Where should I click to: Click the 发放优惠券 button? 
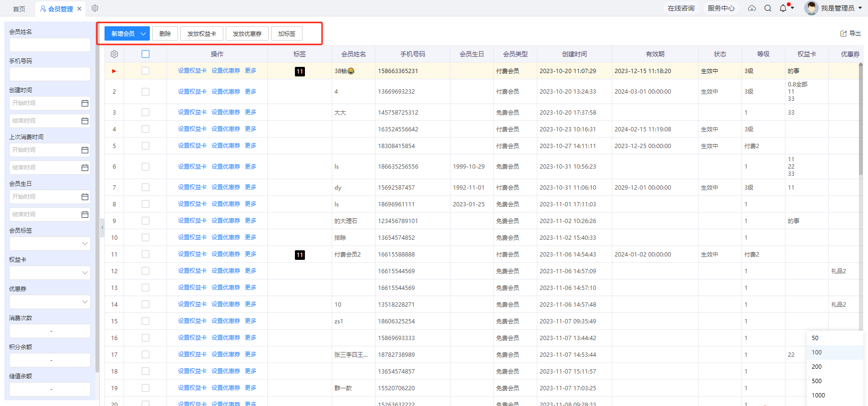(x=247, y=34)
